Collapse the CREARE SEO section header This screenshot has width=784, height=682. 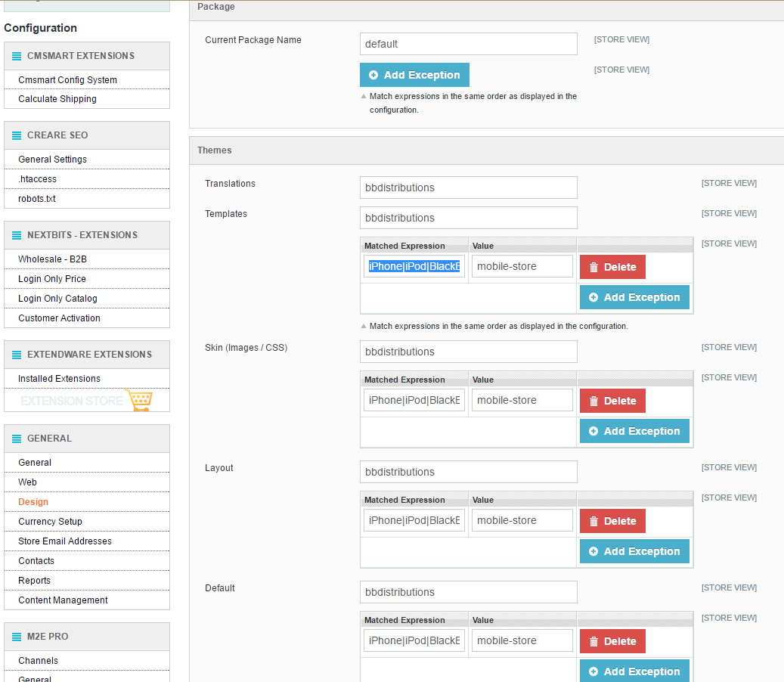pyautogui.click(x=87, y=135)
